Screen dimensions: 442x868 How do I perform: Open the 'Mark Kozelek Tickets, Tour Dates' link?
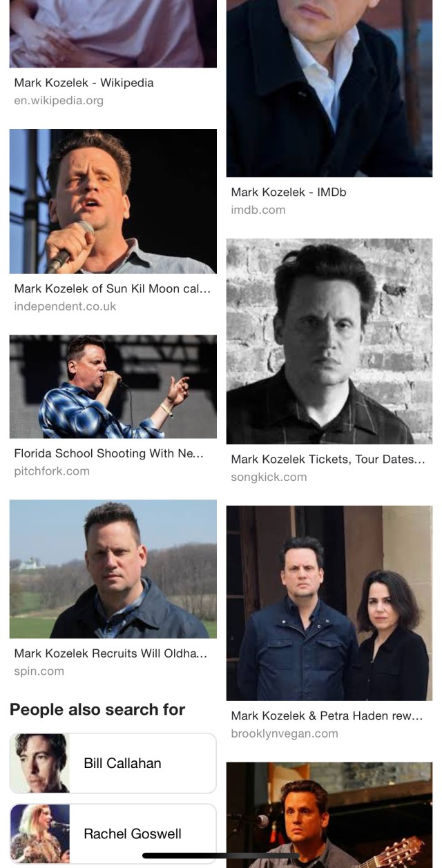pos(328,460)
